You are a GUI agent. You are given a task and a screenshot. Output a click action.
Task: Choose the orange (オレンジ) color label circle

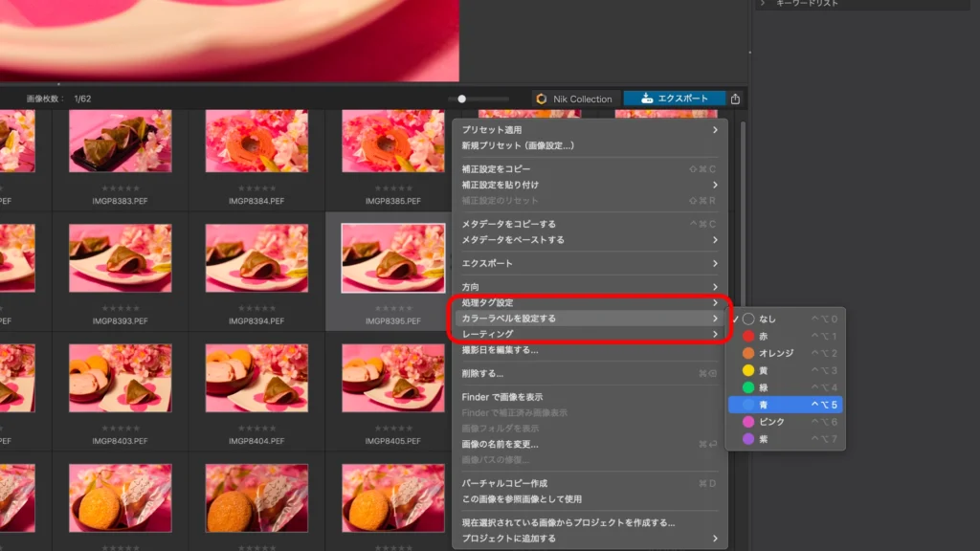point(748,353)
